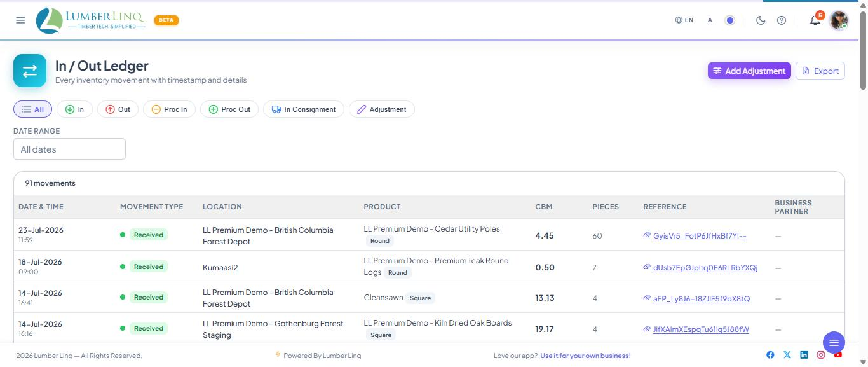This screenshot has width=868, height=367.
Task: Open the EN language selector
Action: [x=684, y=20]
